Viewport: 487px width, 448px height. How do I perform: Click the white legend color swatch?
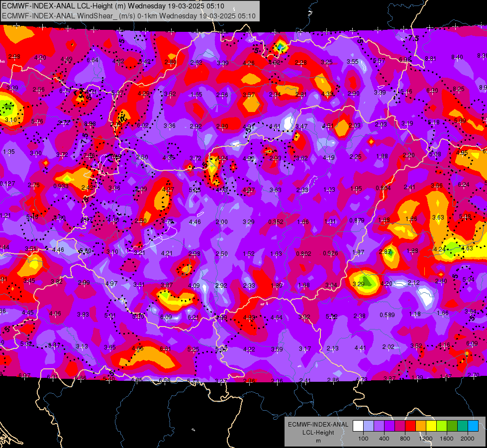tap(358, 426)
